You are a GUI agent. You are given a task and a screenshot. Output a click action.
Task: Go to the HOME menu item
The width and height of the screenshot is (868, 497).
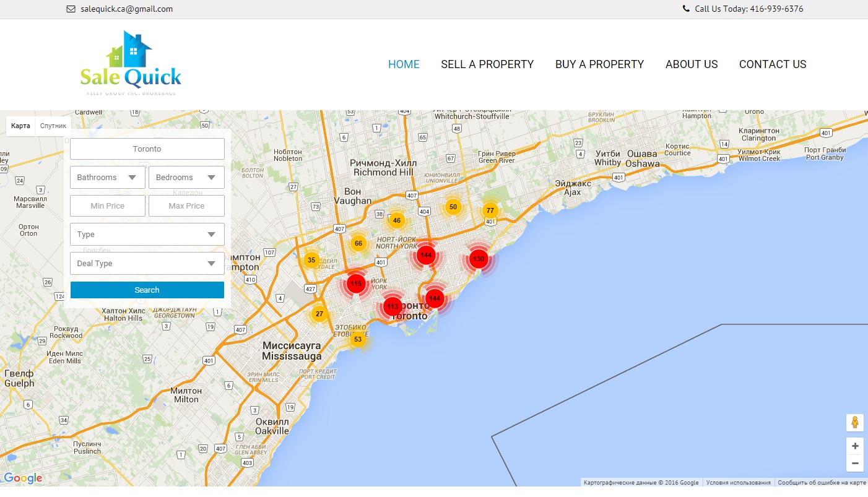pos(404,64)
